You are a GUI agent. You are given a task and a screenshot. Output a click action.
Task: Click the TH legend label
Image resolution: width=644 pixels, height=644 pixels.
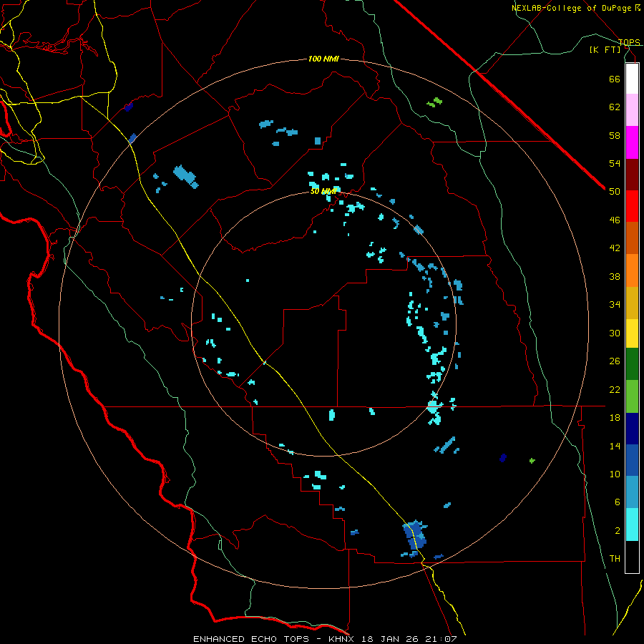pos(615,559)
